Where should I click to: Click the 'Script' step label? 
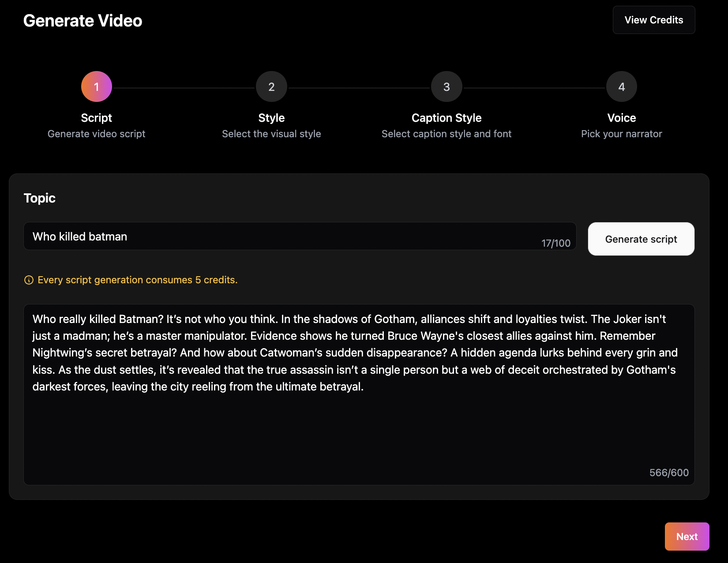point(97,118)
